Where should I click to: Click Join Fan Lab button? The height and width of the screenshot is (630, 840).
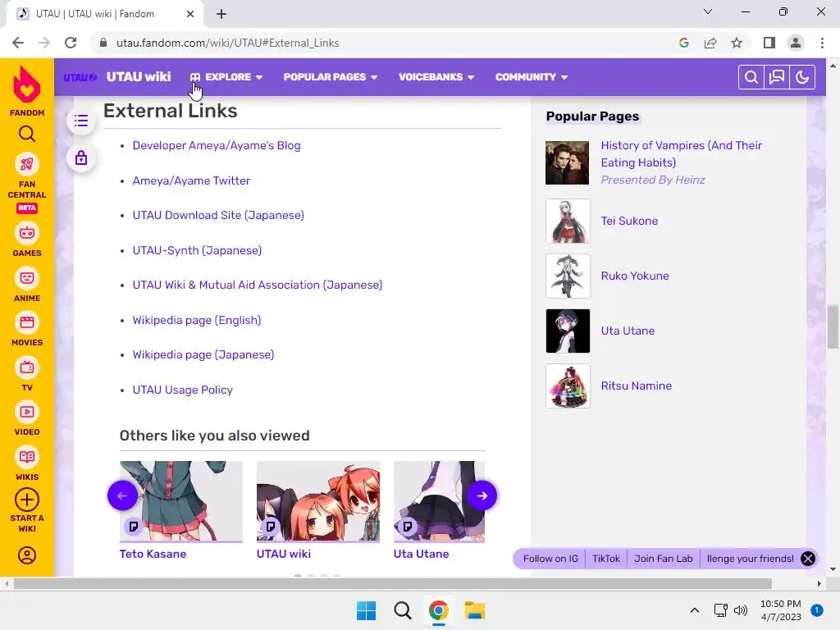pos(663,559)
